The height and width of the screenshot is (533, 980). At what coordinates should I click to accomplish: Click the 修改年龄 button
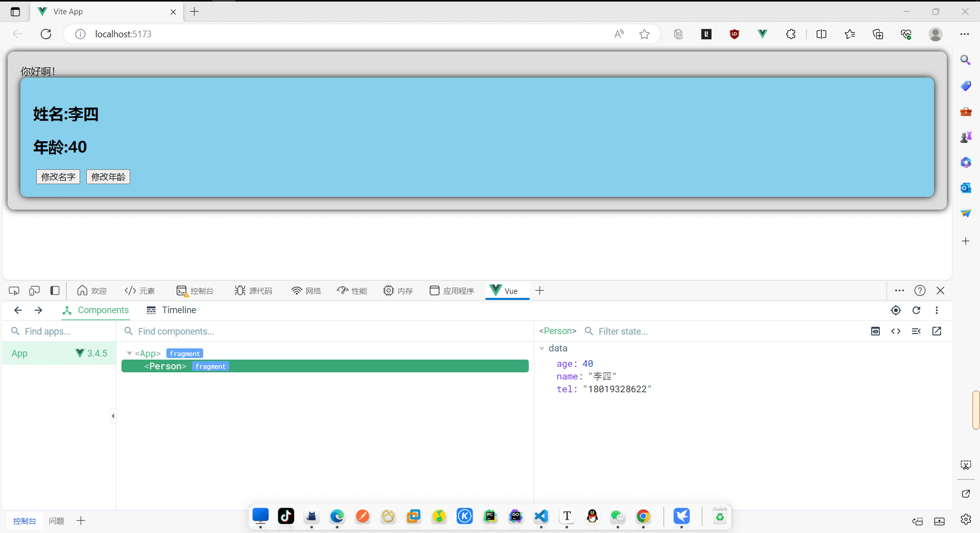[108, 177]
